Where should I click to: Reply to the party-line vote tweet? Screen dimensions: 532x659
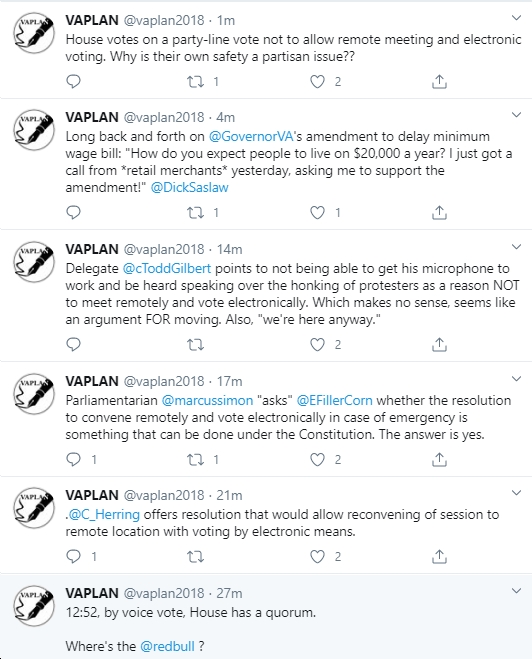click(74, 81)
